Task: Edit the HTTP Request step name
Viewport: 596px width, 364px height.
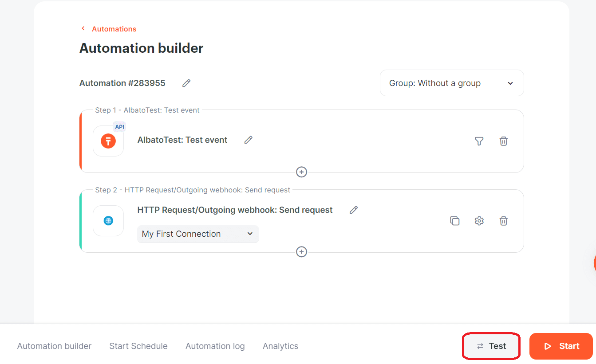Action: coord(353,210)
